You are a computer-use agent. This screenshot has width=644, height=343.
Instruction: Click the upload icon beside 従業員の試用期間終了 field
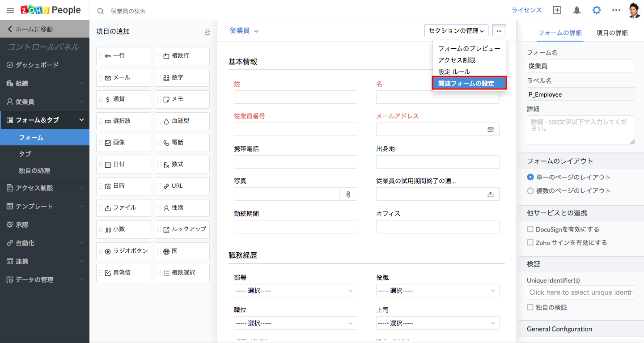click(x=491, y=194)
